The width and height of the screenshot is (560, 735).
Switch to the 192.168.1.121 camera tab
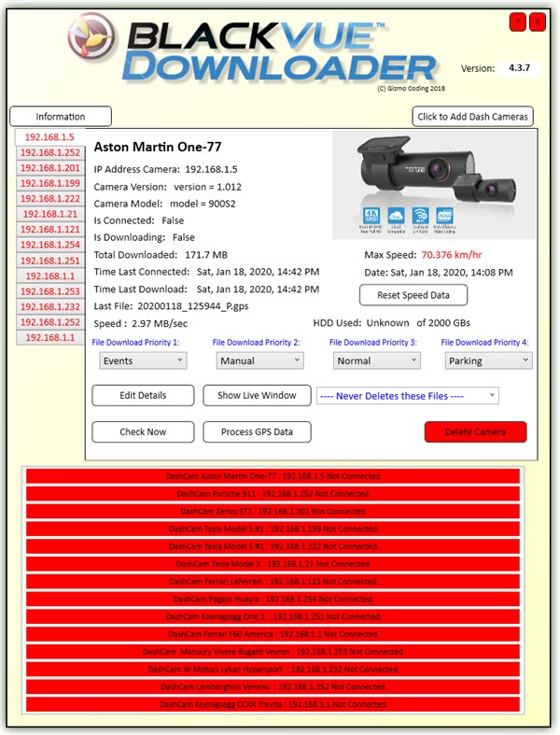50,229
